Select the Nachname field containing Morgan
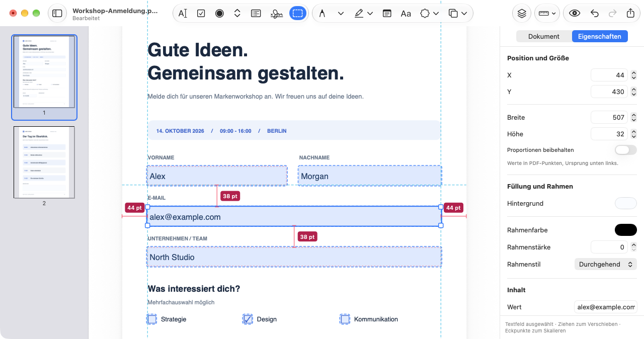644x339 pixels. [370, 176]
